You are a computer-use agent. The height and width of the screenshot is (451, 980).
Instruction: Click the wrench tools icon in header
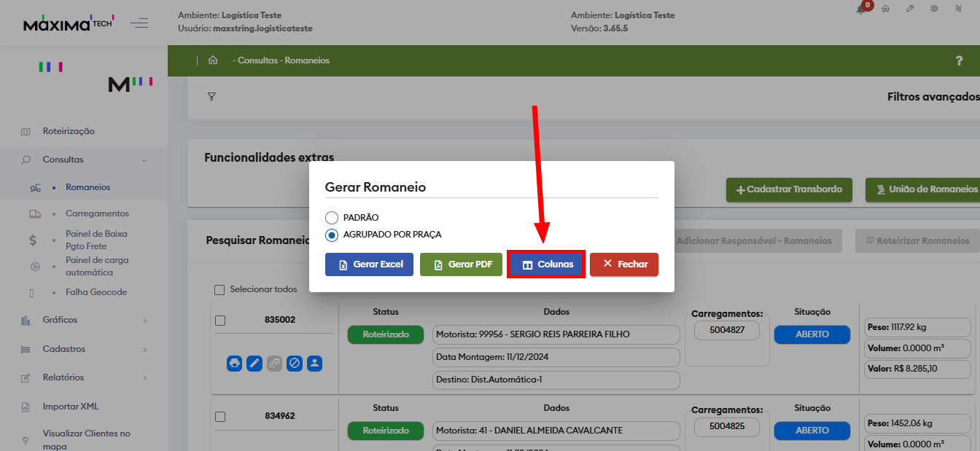pyautogui.click(x=909, y=9)
